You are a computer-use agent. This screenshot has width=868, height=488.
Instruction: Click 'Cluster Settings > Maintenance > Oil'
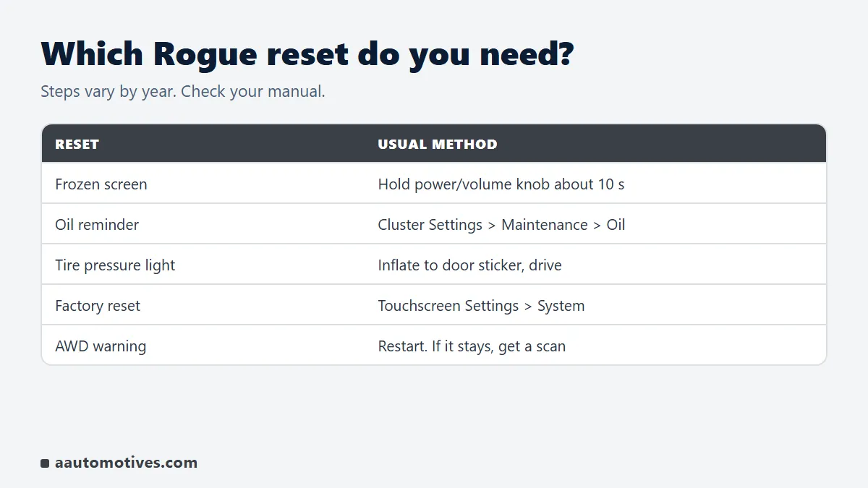[x=501, y=225]
